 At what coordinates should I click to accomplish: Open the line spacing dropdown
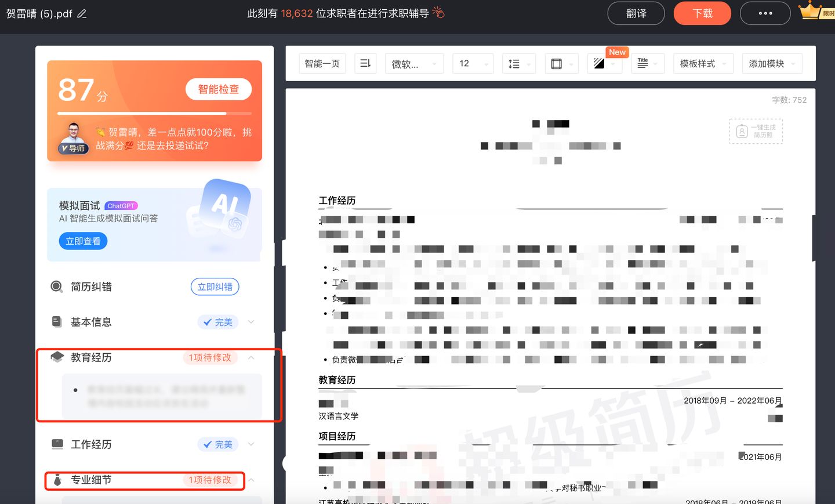[518, 63]
